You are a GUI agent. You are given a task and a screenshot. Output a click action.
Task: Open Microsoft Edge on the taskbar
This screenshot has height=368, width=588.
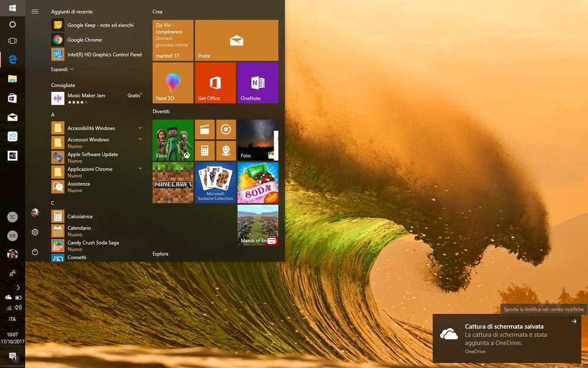[12, 59]
